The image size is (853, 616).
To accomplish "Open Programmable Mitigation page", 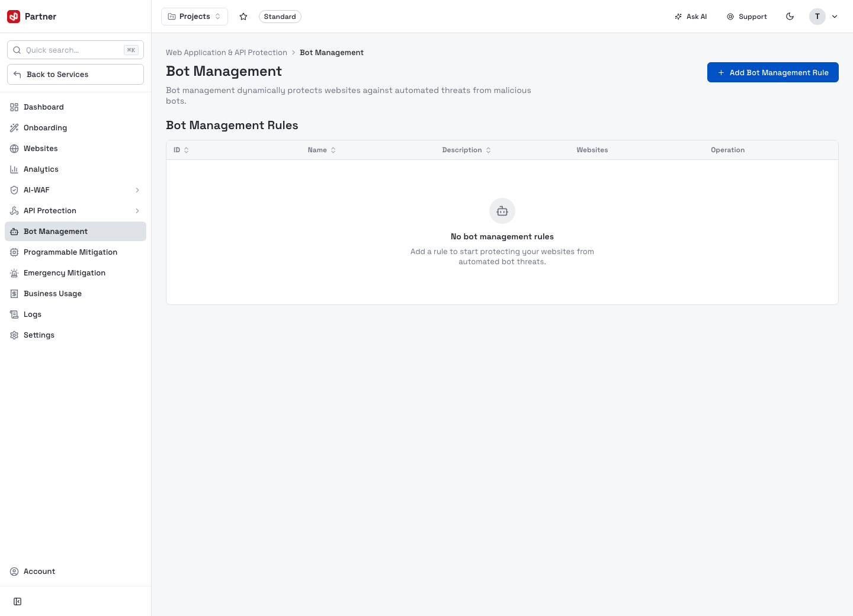I will point(75,252).
